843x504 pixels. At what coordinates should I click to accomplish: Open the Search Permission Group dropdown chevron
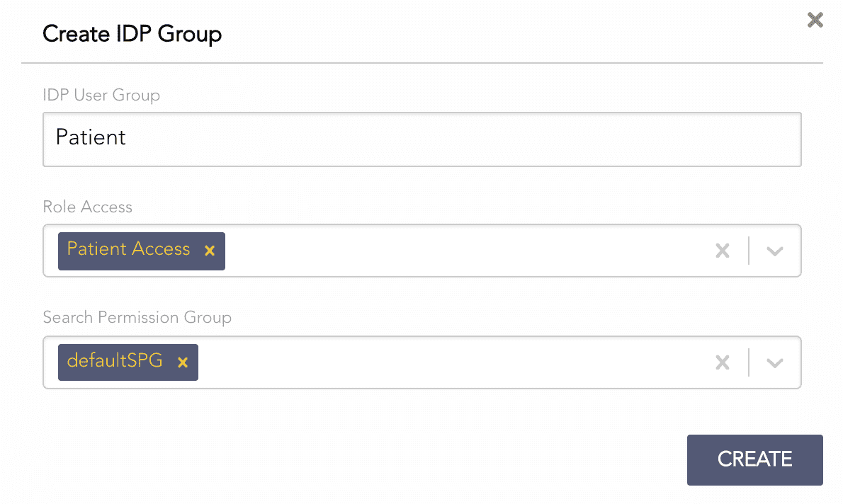point(775,362)
